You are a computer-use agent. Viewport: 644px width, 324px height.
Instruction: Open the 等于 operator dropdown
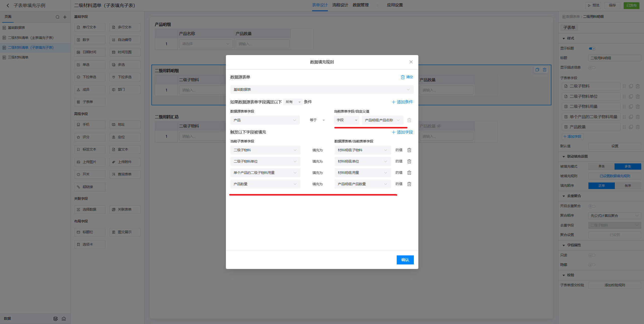(317, 120)
